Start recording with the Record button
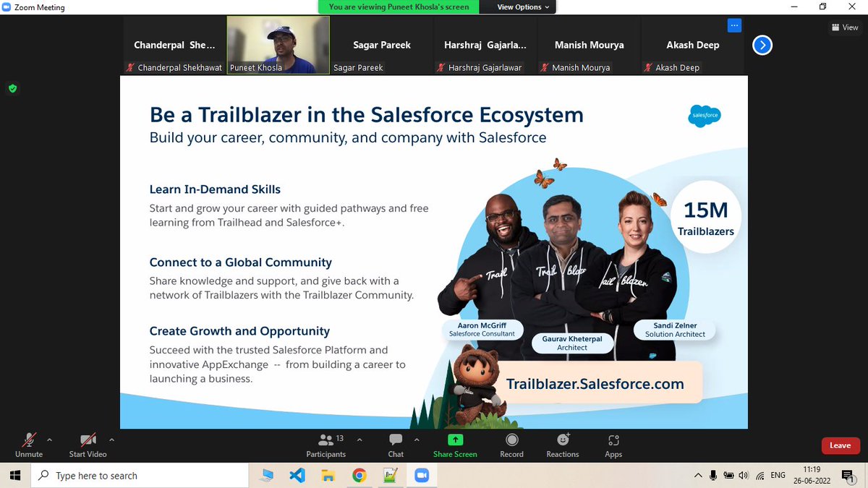The height and width of the screenshot is (488, 868). 511,445
